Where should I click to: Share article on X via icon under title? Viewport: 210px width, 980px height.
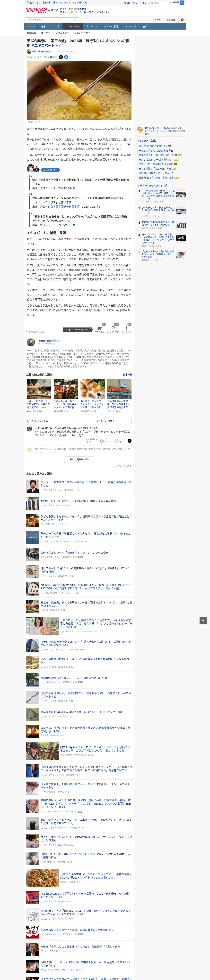click(x=61, y=57)
